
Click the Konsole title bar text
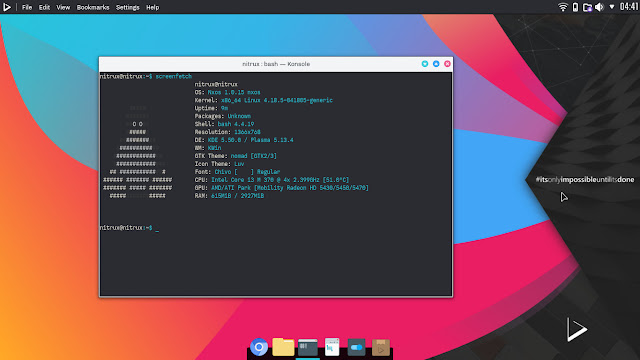(x=276, y=64)
